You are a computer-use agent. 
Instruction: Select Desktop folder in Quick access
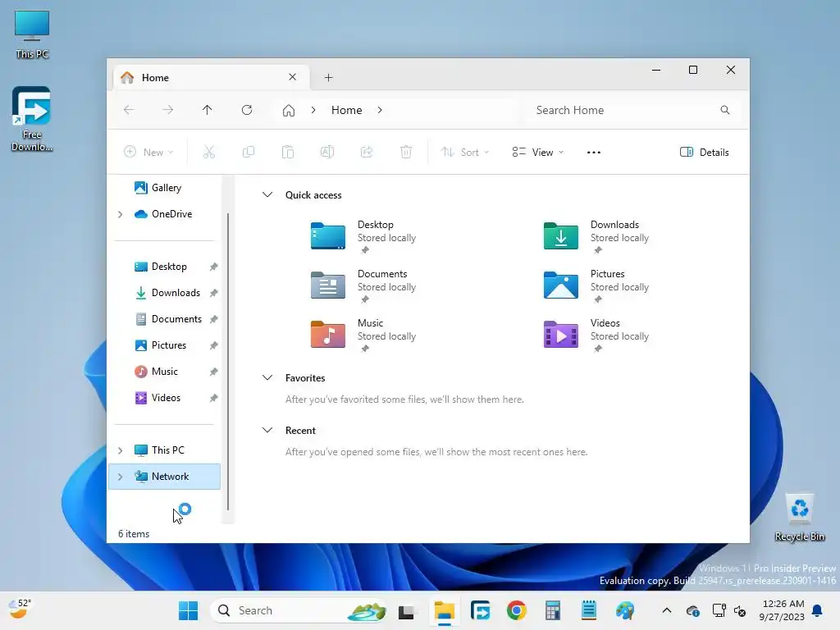pos(364,236)
